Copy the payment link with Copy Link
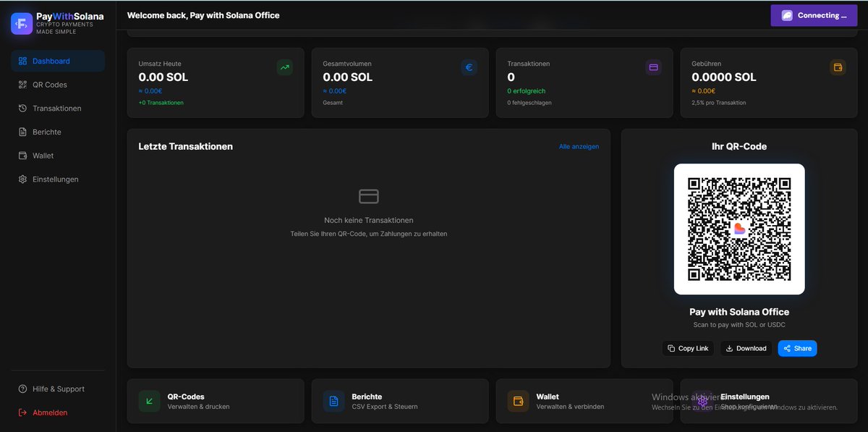The height and width of the screenshot is (432, 868). 688,348
